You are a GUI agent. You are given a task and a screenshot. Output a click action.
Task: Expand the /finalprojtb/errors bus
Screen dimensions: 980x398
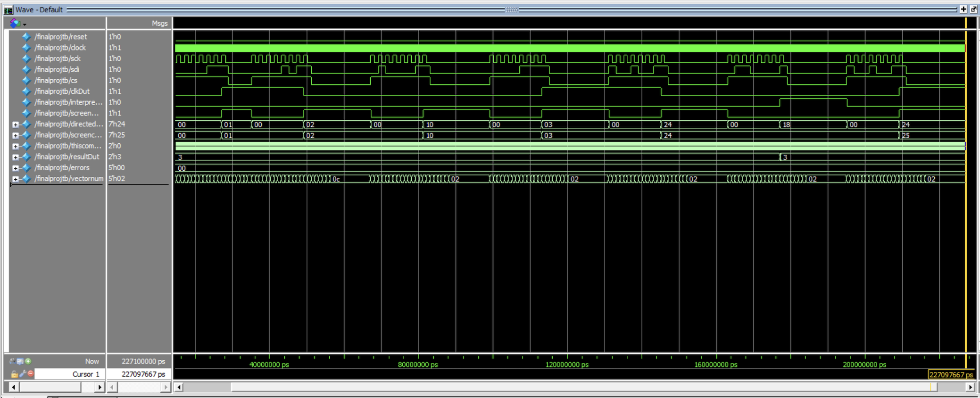[16, 168]
